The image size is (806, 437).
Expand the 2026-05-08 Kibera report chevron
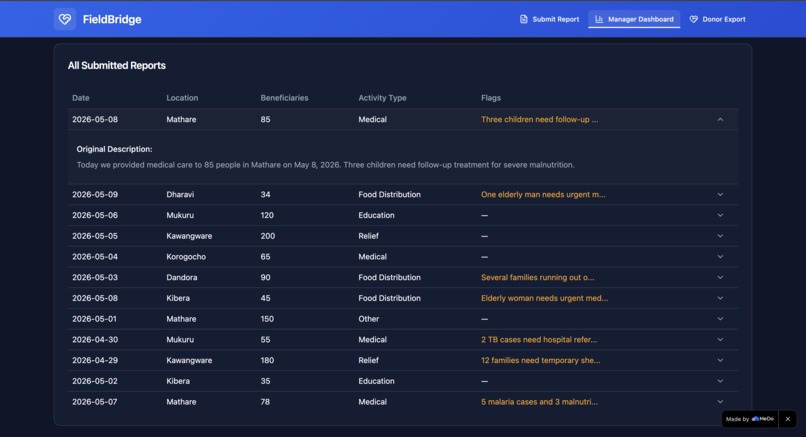click(x=720, y=298)
